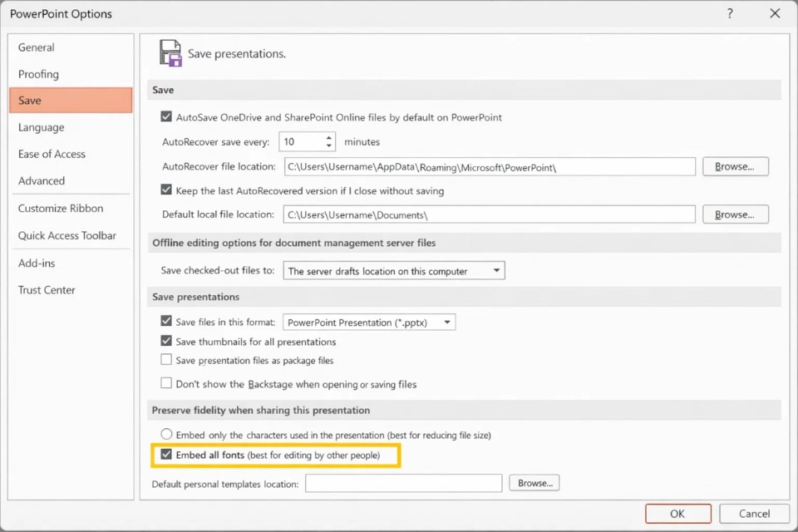This screenshot has width=798, height=532.
Task: Uncheck Keep the last AutoRecovered version
Action: tap(166, 190)
